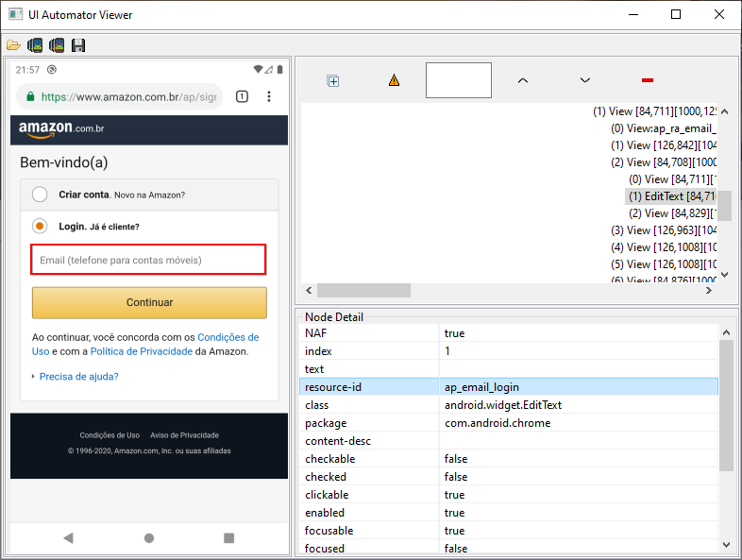Screen dimensions: 742x560
Task: Click the Node Detail vertical scrollbar thumb
Action: pyautogui.click(x=726, y=405)
